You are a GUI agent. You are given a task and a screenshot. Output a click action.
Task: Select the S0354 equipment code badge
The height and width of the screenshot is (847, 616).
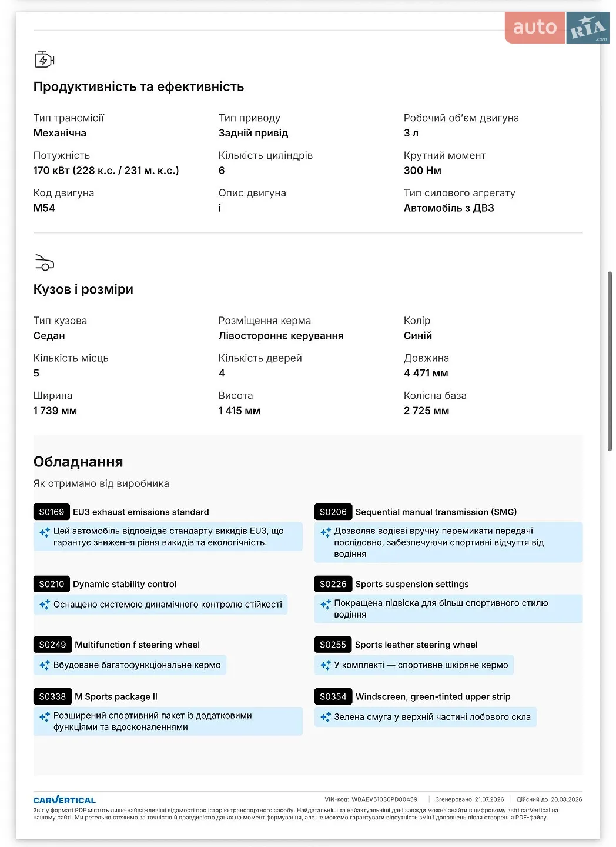(x=333, y=696)
